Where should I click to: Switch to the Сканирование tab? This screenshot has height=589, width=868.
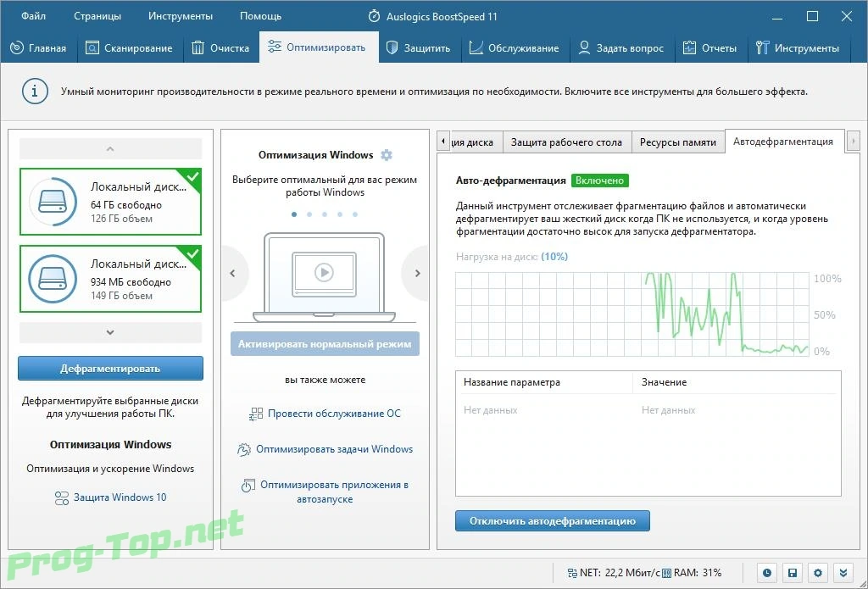coord(129,48)
